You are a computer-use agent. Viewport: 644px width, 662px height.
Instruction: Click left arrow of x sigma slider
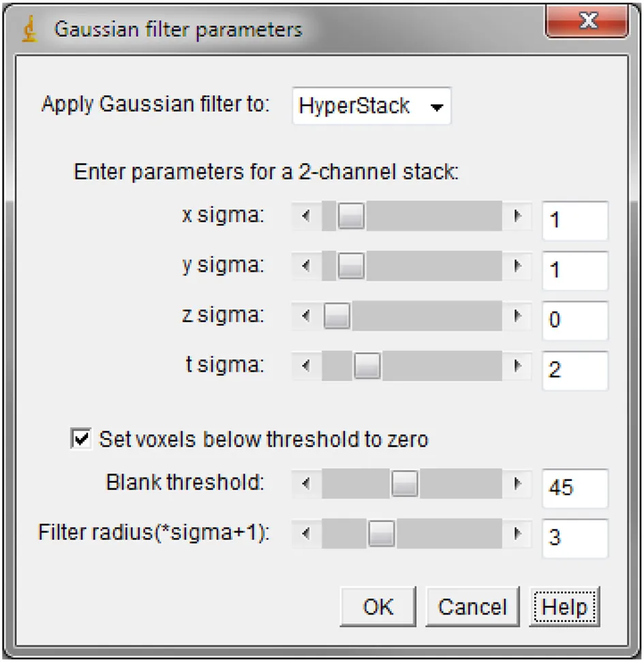pyautogui.click(x=307, y=217)
